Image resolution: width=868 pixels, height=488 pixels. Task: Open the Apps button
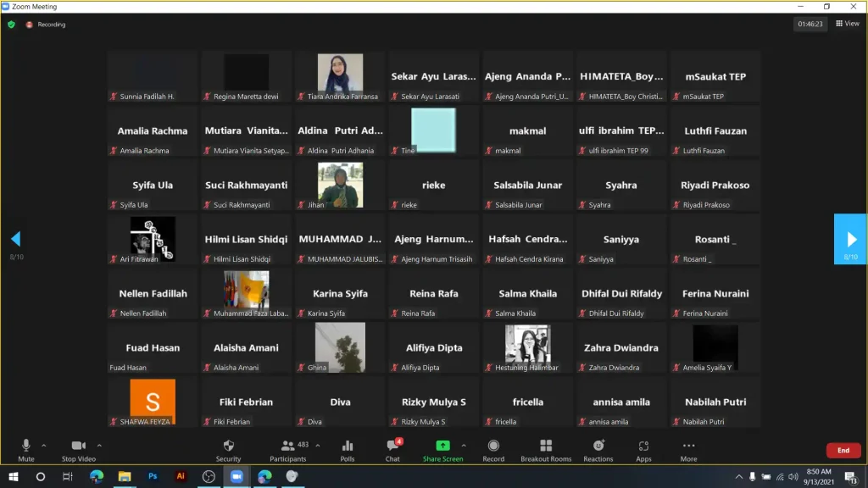pyautogui.click(x=643, y=451)
